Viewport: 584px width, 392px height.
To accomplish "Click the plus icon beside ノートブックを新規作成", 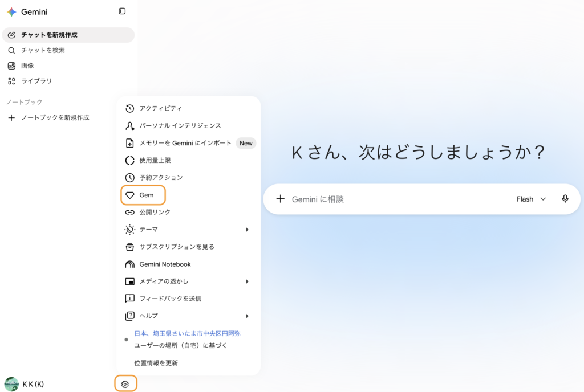I will click(x=11, y=117).
